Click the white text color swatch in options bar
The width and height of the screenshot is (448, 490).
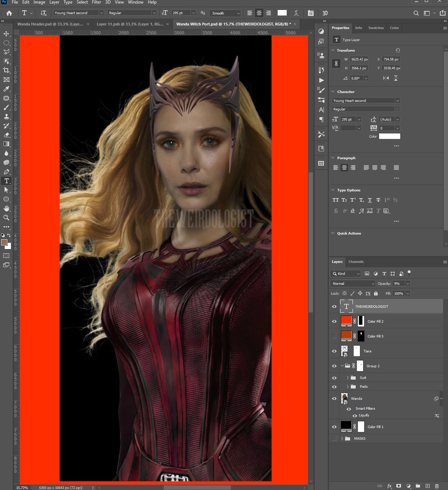[x=282, y=13]
